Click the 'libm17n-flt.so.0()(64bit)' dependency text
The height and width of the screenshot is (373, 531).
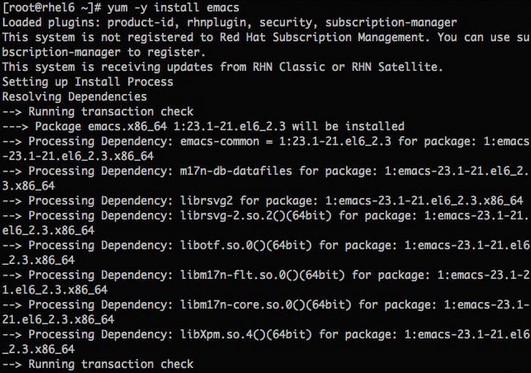tap(262, 275)
